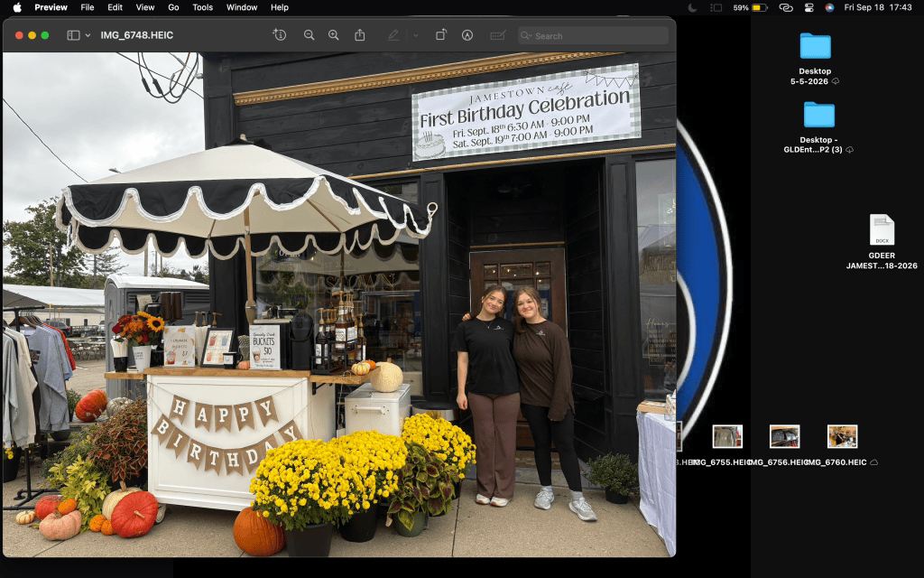
Task: Expand the sidebar view options chevron
Action: pyautogui.click(x=88, y=35)
